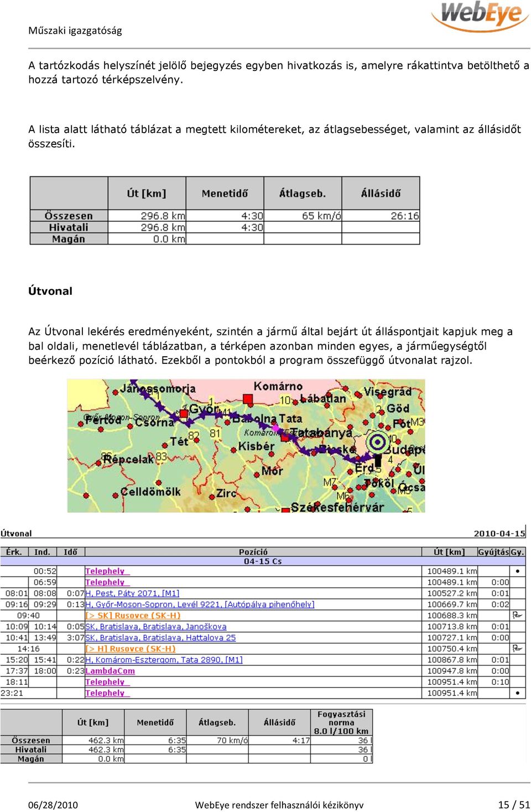Open the Telephely link in the 23:21 row
Viewport: 531px width, 812px height.
pyautogui.click(x=107, y=693)
